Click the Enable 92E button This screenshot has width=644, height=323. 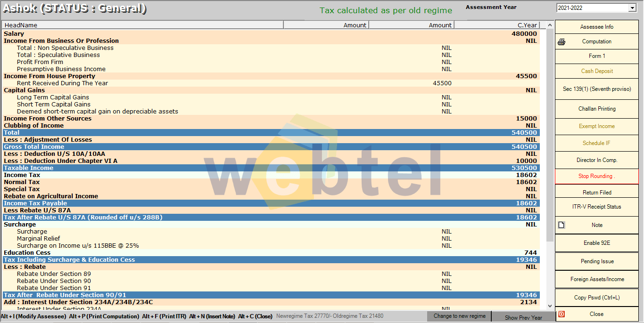pyautogui.click(x=597, y=243)
